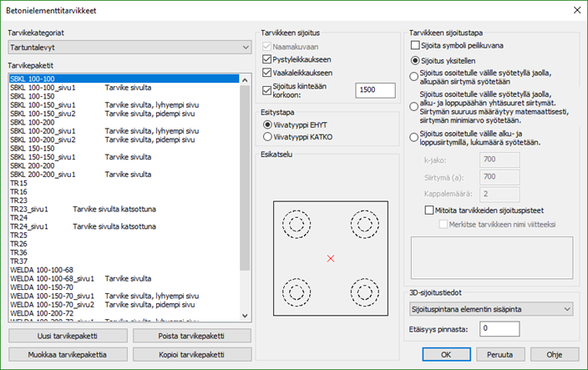This screenshot has width=588, height=370.
Task: Click Poista tarvikepaketti button
Action: coord(191,336)
